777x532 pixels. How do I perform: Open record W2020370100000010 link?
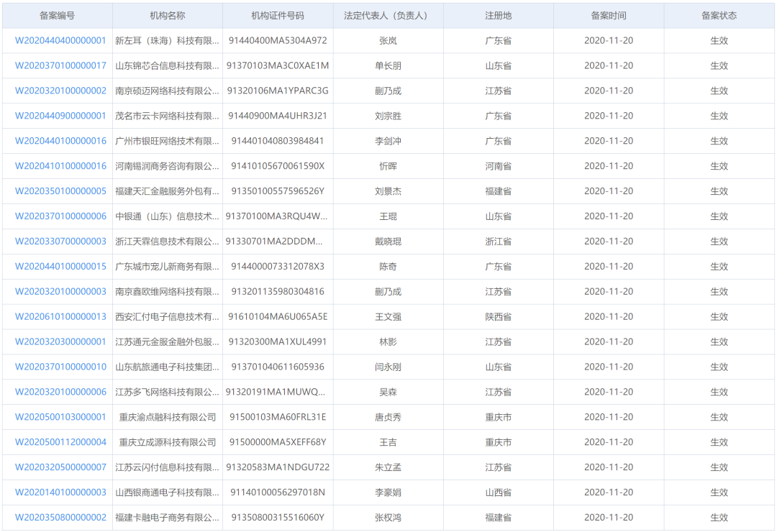(60, 367)
